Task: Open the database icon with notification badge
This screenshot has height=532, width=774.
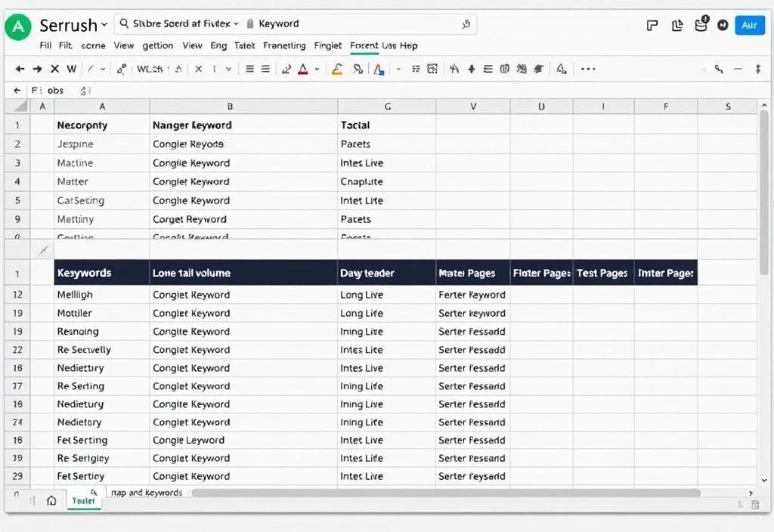Action: 701,24
